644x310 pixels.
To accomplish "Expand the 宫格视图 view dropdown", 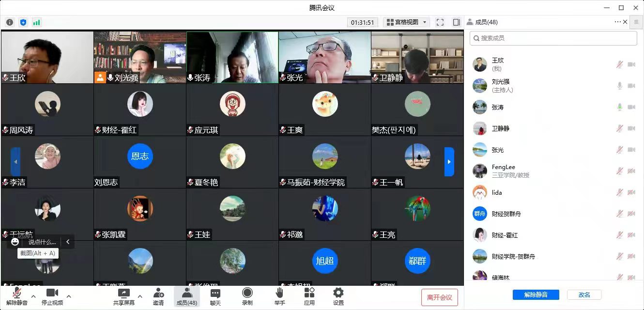I will [x=406, y=22].
